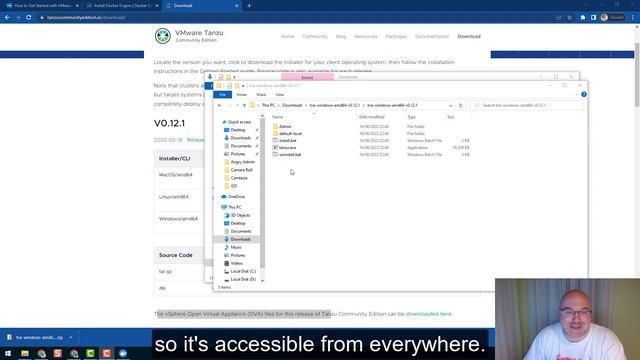Open Local Disk (D:) in navigation pane
The image size is (640, 360).
(243, 280)
